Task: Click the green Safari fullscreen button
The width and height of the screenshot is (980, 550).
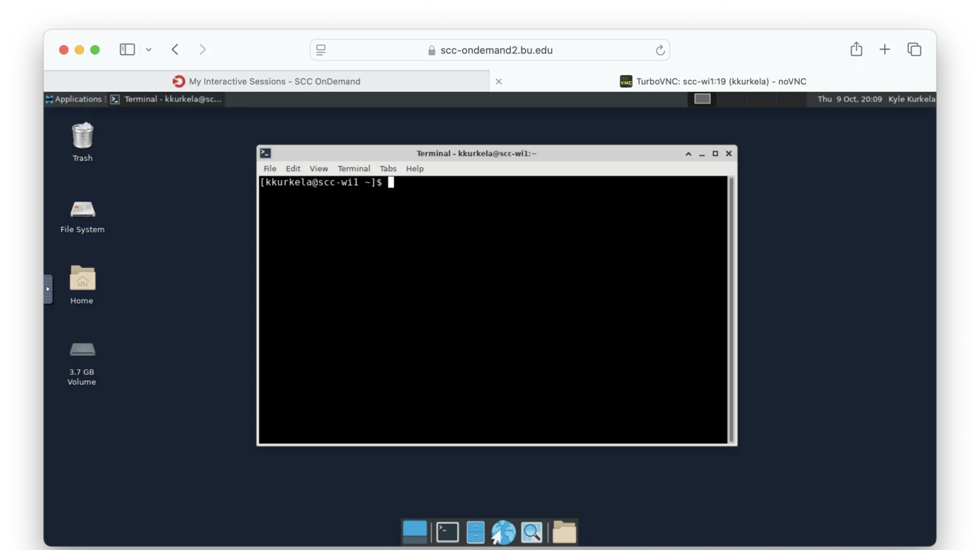Action: 95,50
